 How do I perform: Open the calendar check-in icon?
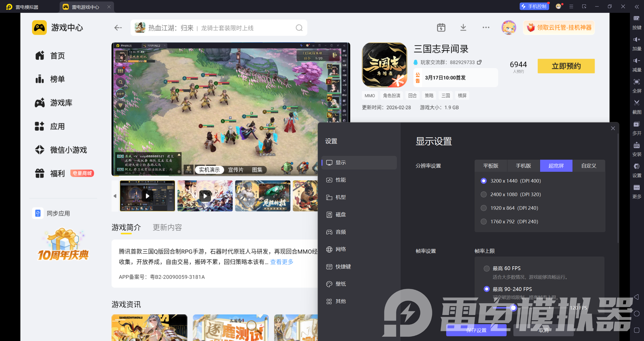click(441, 27)
